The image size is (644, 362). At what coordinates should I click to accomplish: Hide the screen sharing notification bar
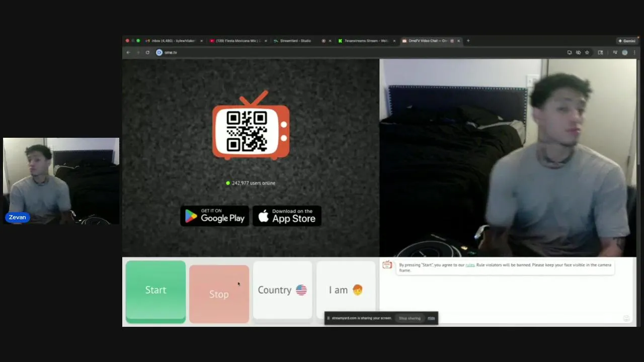pyautogui.click(x=431, y=318)
